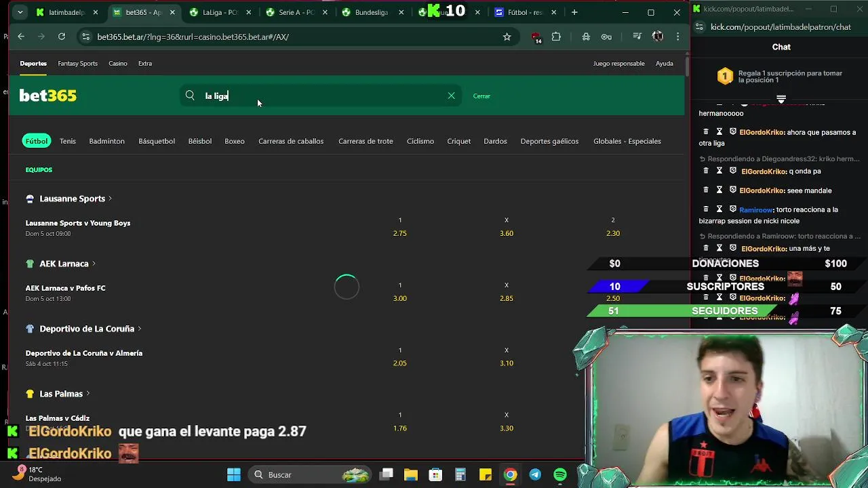The image size is (868, 488).
Task: Open the password key icon in toolbar
Action: click(x=606, y=37)
